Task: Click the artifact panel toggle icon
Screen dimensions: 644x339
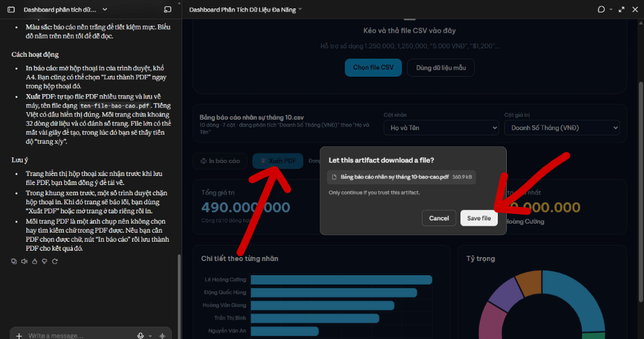Action: pyautogui.click(x=167, y=10)
